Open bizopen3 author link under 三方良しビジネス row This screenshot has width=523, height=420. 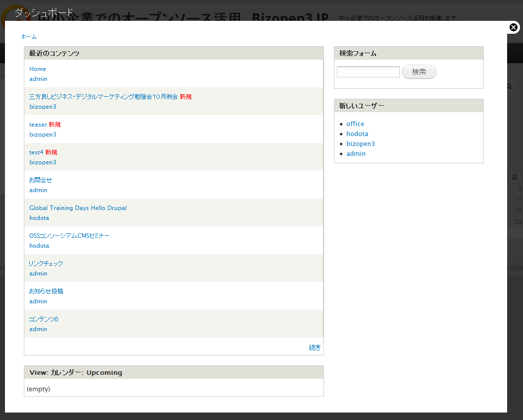pyautogui.click(x=43, y=107)
